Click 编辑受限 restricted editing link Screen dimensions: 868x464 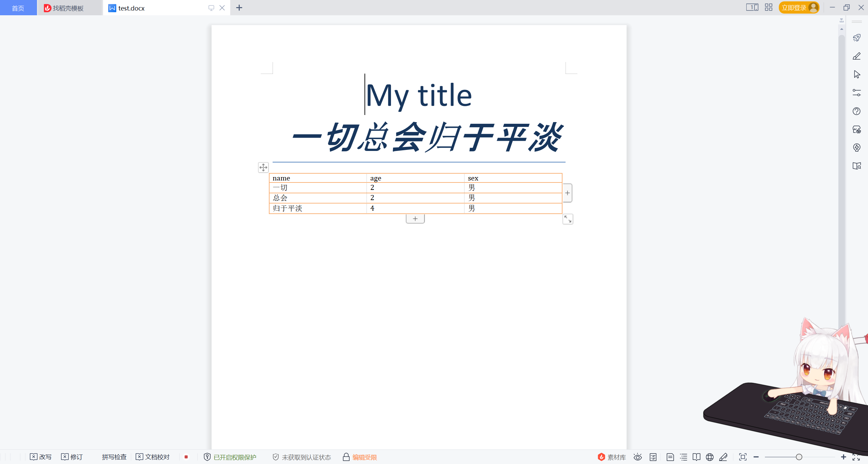pyautogui.click(x=364, y=457)
